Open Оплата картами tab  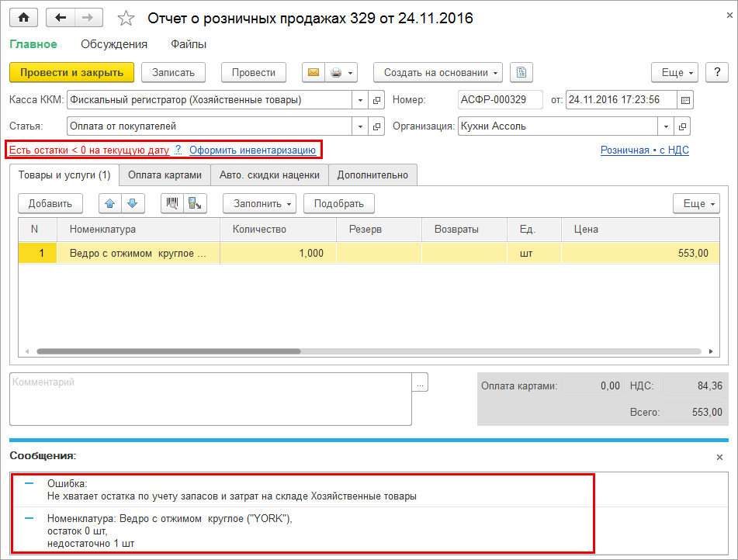point(165,175)
